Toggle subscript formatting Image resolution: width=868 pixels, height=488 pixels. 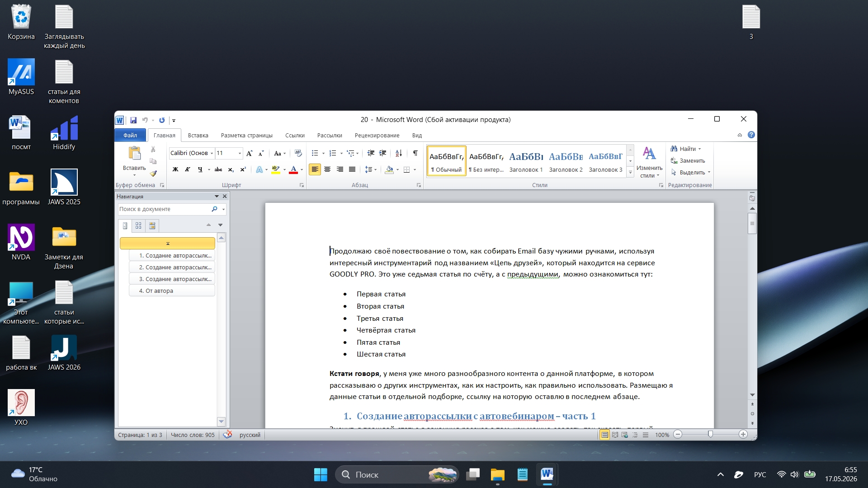pyautogui.click(x=231, y=170)
